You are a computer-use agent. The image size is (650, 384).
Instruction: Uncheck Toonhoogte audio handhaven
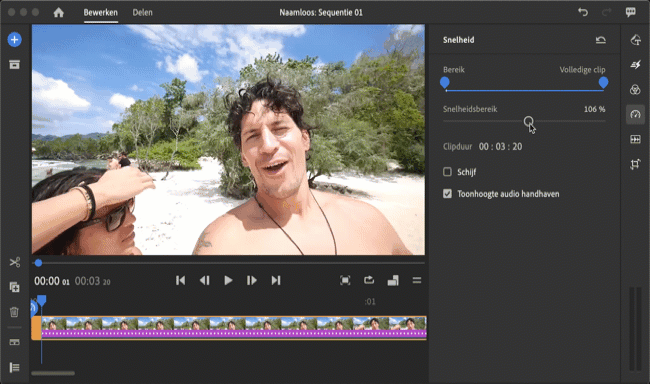click(x=447, y=194)
